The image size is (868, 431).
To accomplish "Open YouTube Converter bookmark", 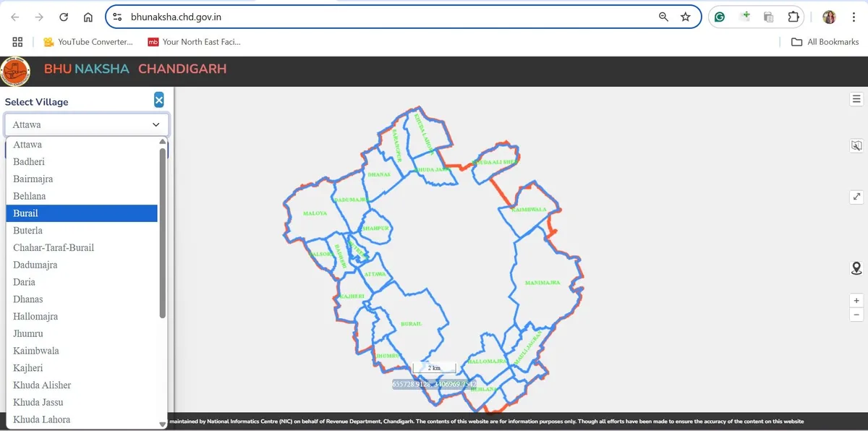I will (x=88, y=42).
